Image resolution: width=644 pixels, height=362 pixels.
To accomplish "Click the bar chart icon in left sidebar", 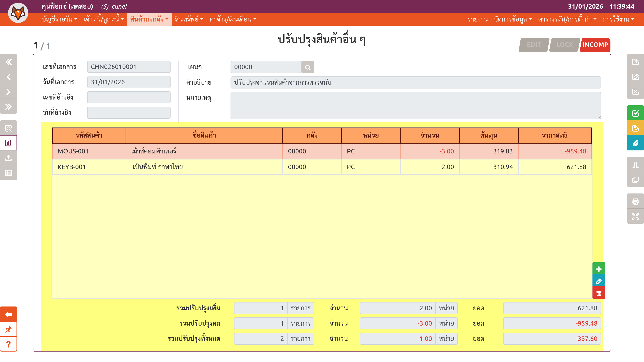I will point(8,143).
